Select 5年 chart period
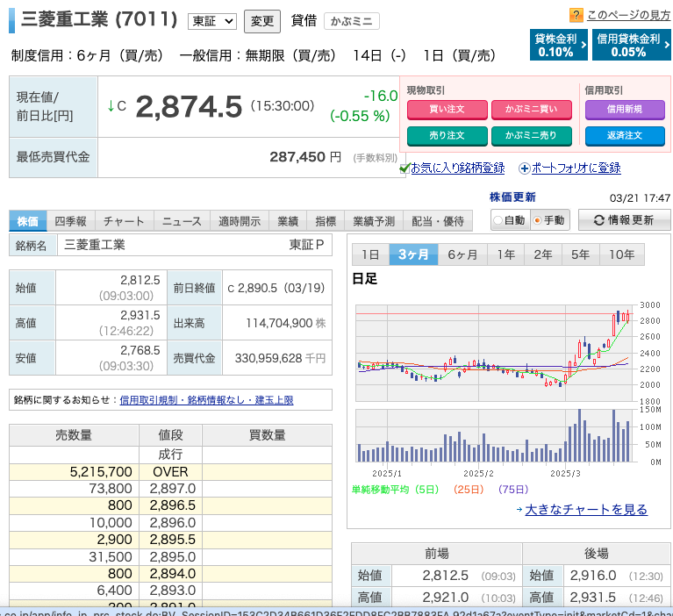The image size is (673, 616). 580,254
